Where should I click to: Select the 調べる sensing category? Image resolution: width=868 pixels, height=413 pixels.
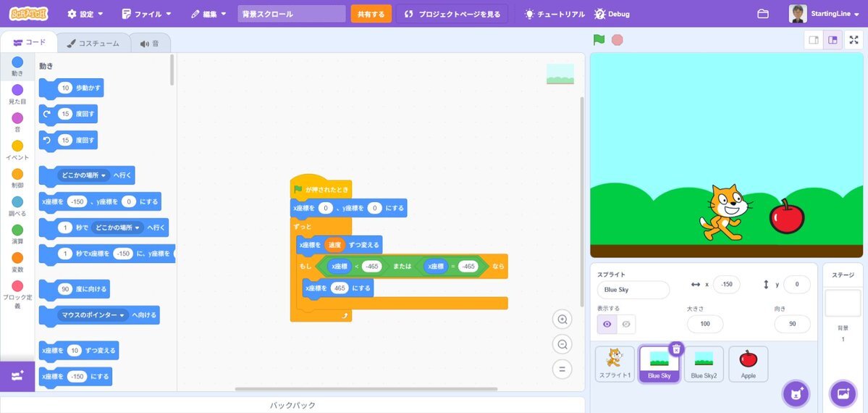[17, 206]
